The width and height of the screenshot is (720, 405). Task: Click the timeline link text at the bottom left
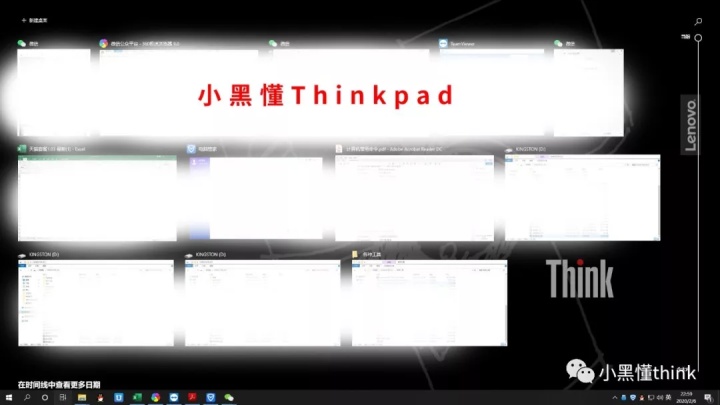(x=59, y=385)
